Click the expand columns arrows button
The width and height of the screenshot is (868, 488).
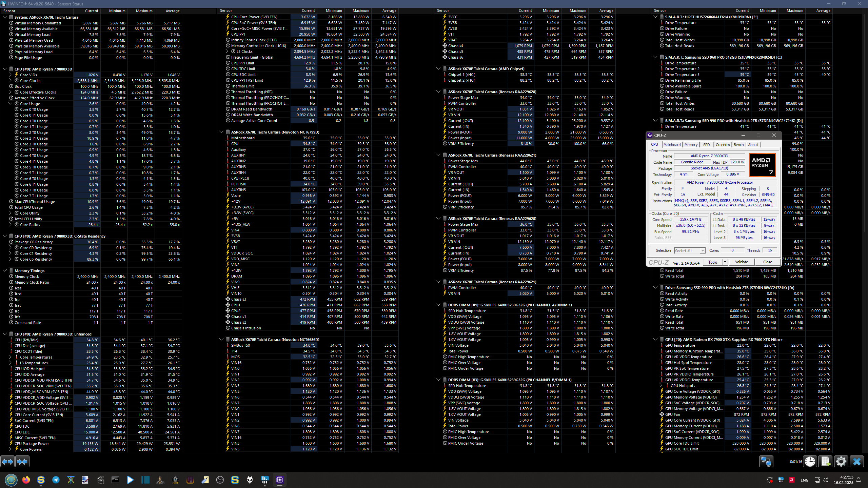pyautogui.click(x=7, y=461)
